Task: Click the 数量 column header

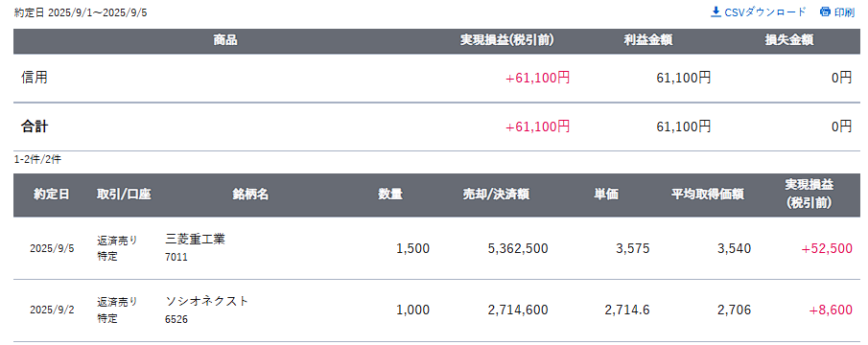Action: 390,195
